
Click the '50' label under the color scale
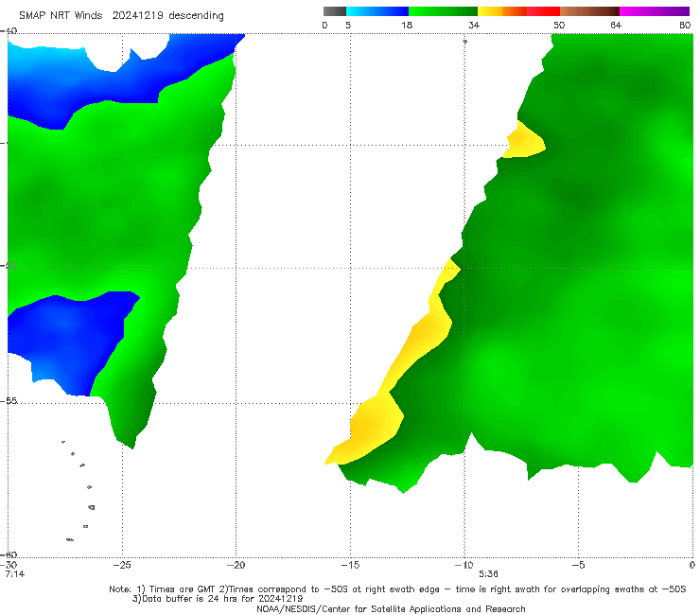pyautogui.click(x=559, y=26)
